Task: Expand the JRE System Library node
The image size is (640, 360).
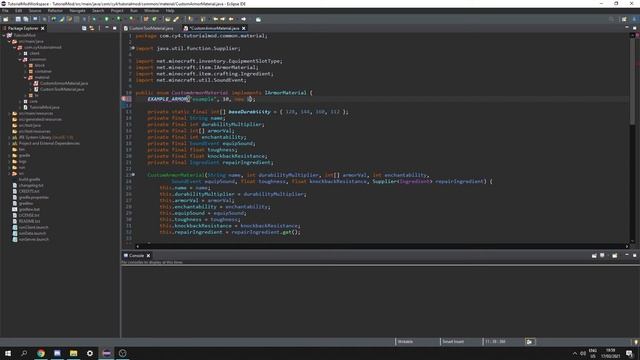Action: (x=9, y=138)
